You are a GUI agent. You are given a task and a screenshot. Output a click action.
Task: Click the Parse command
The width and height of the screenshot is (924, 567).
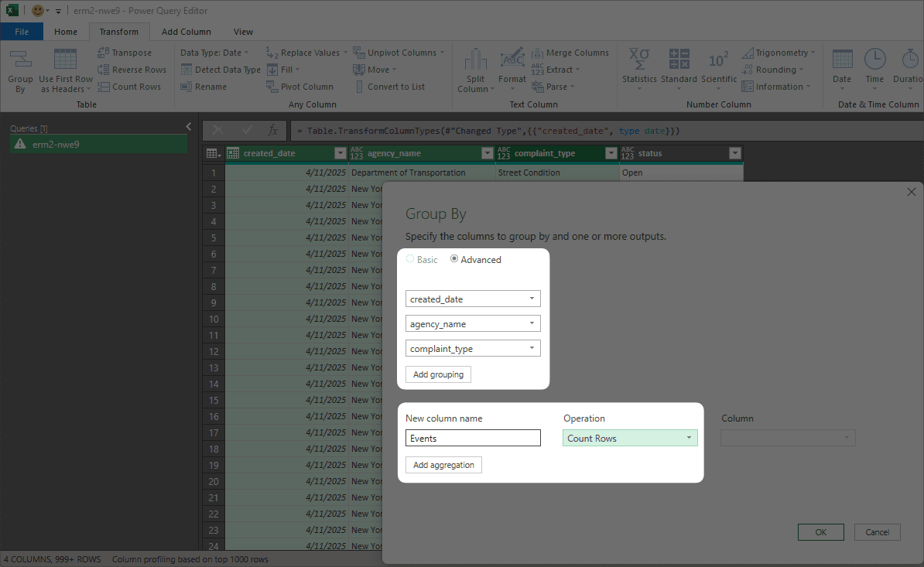553,87
